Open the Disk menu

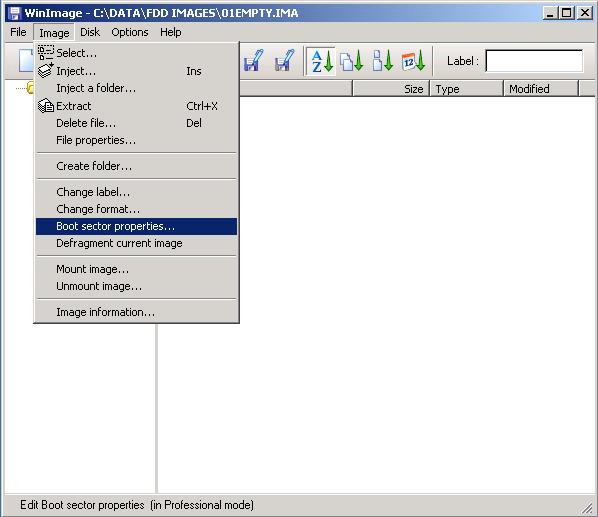[90, 32]
